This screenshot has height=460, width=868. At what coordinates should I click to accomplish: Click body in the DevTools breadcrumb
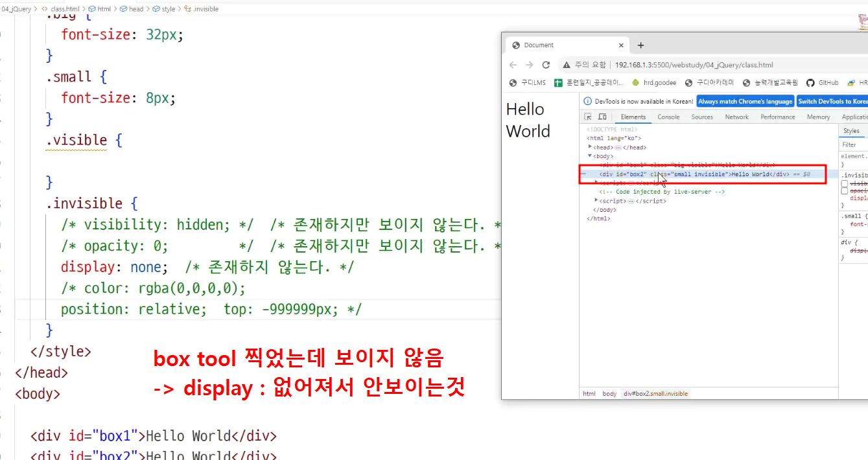point(609,394)
